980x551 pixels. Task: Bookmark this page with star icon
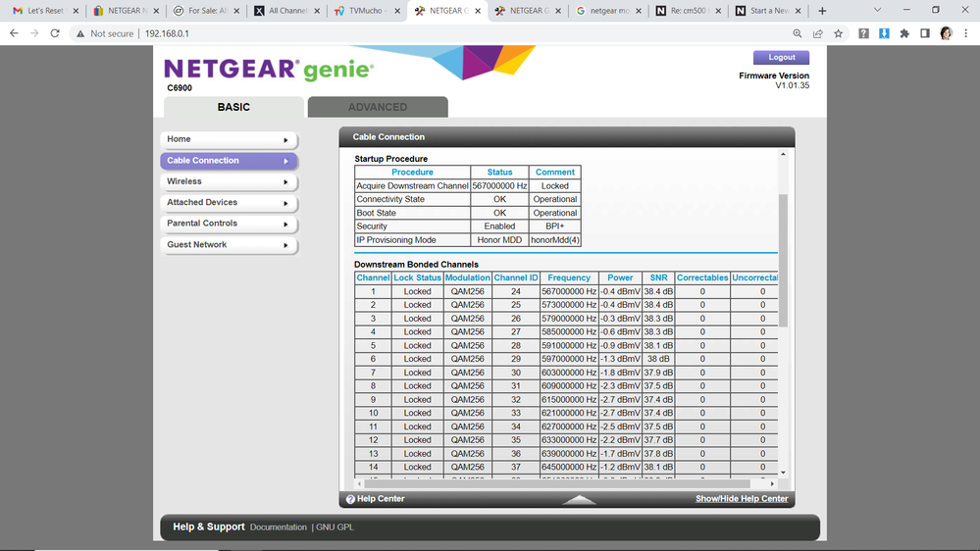839,33
